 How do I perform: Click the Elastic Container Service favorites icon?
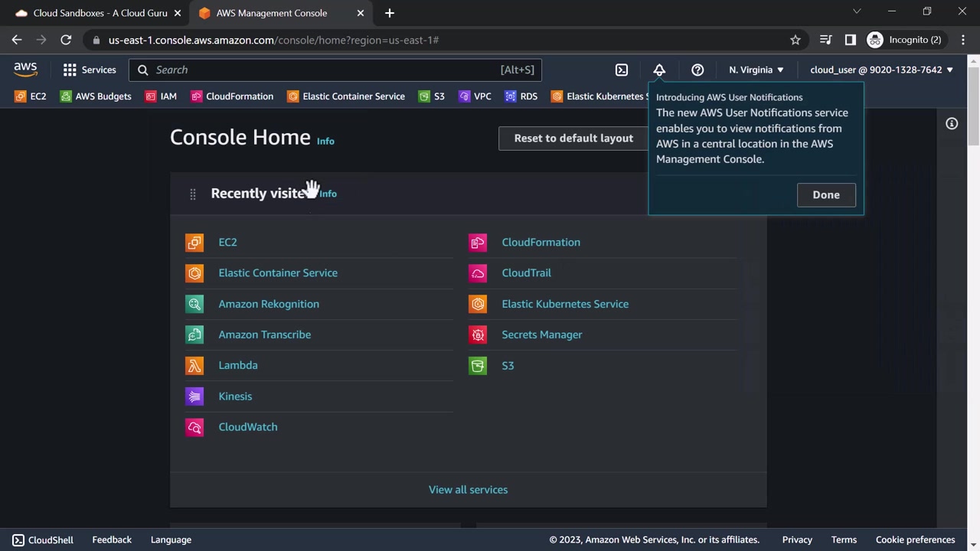(x=293, y=96)
